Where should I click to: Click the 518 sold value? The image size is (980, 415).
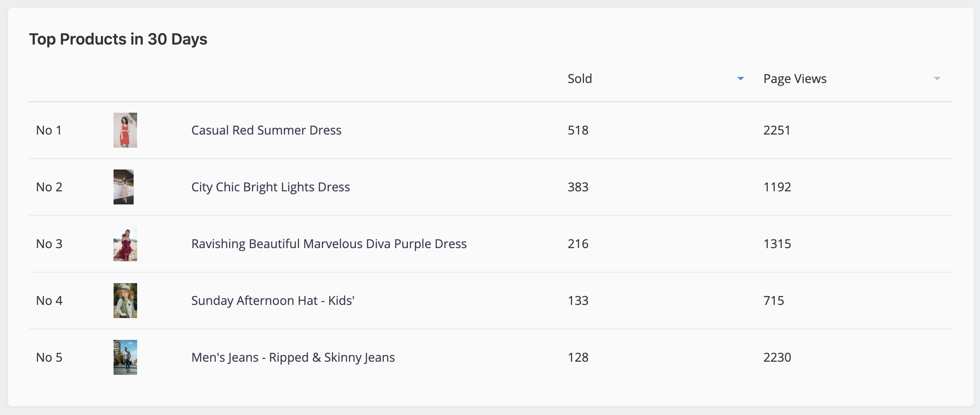point(578,130)
